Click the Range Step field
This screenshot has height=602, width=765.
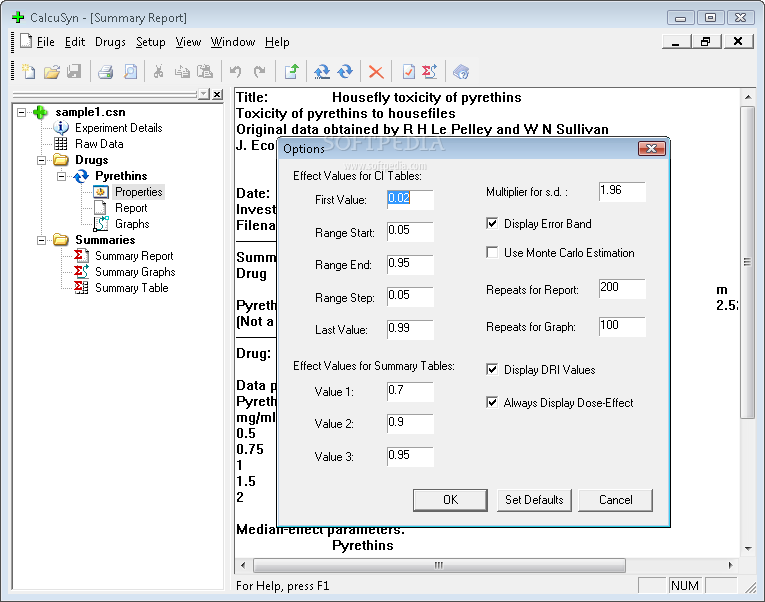pos(410,297)
